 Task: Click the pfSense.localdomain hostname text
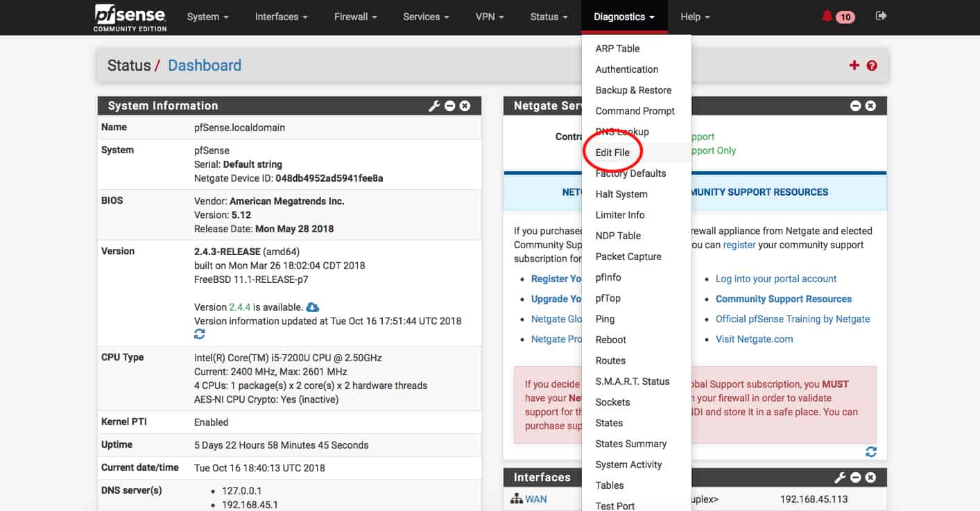(239, 128)
